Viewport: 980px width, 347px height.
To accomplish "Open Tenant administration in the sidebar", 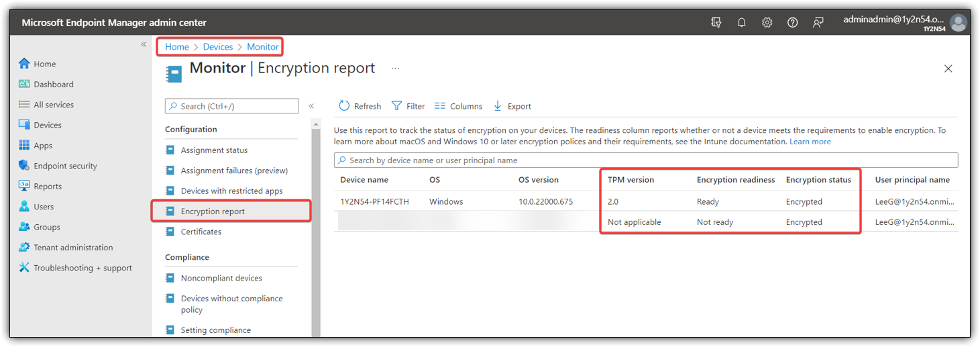I will pos(73,248).
